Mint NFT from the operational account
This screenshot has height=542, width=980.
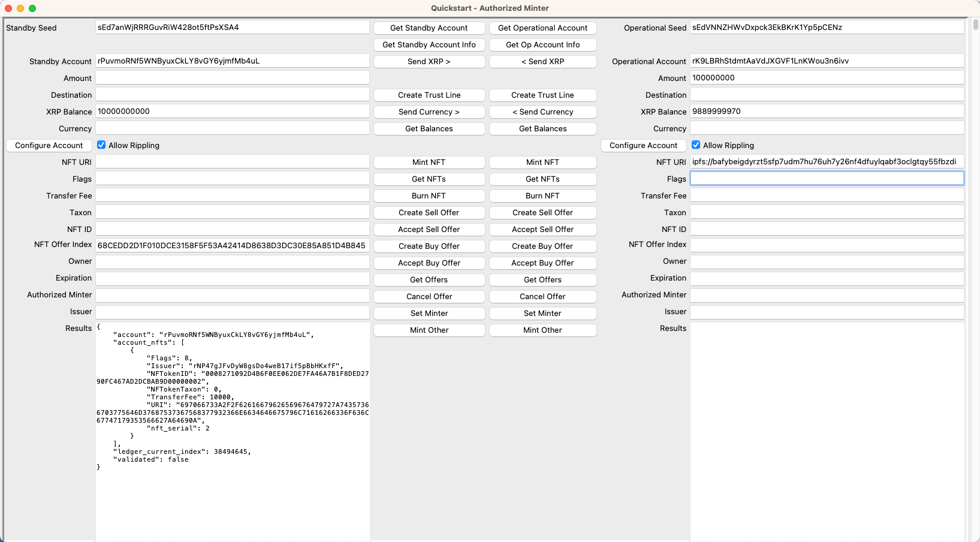click(542, 162)
